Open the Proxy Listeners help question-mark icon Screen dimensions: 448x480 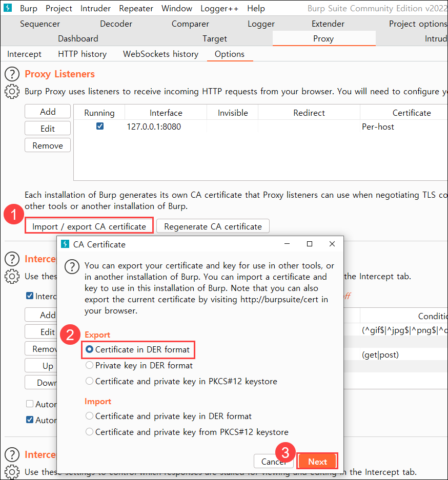[x=12, y=74]
